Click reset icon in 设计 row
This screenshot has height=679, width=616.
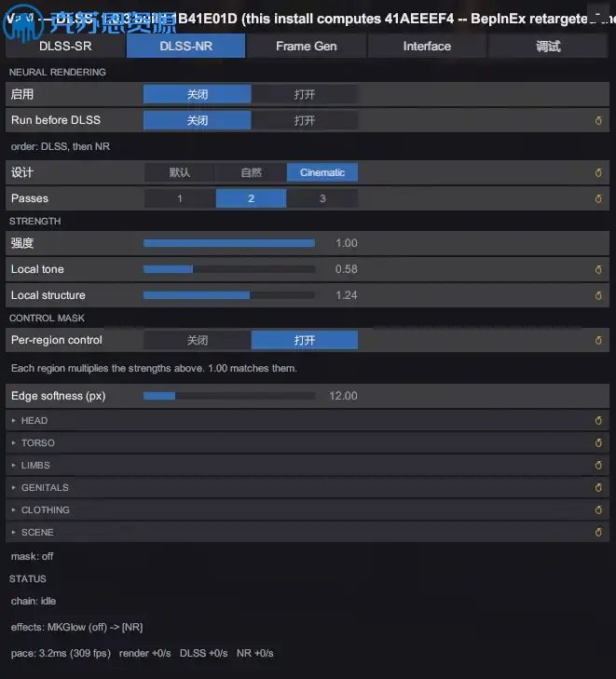click(x=598, y=172)
